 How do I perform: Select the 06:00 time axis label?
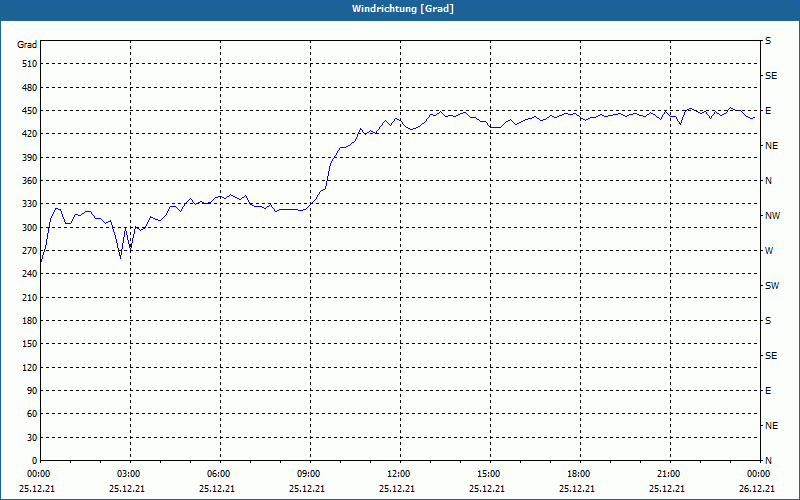pyautogui.click(x=220, y=474)
